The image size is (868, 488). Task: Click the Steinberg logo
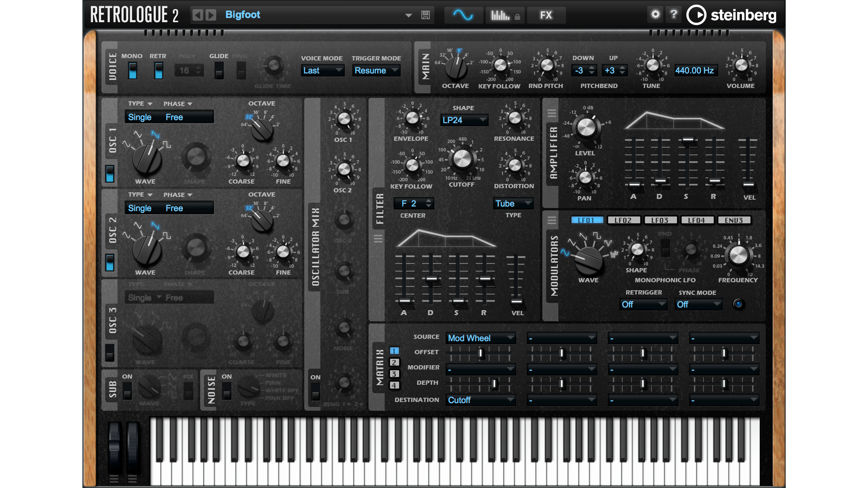pos(731,15)
